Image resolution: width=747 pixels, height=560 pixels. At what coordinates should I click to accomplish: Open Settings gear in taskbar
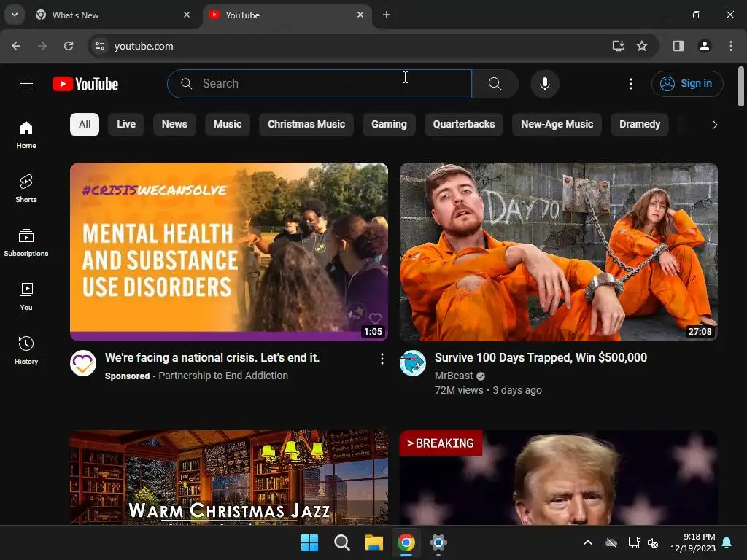point(438,542)
